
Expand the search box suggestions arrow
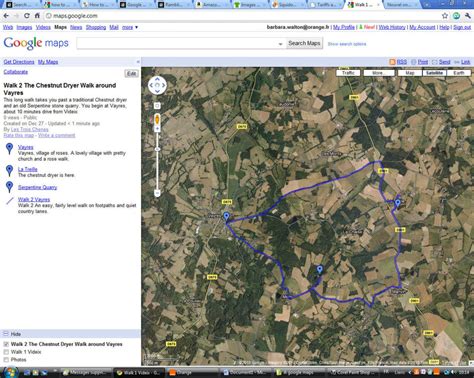280,44
